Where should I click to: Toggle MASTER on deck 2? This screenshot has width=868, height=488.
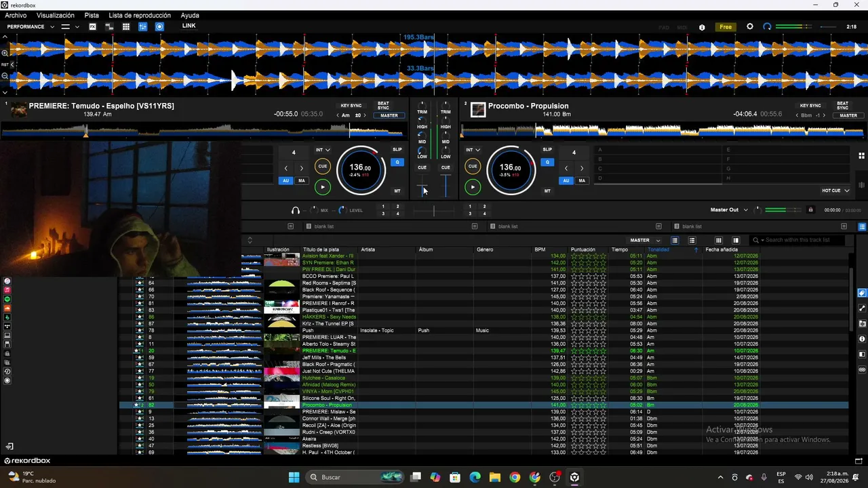pyautogui.click(x=848, y=115)
